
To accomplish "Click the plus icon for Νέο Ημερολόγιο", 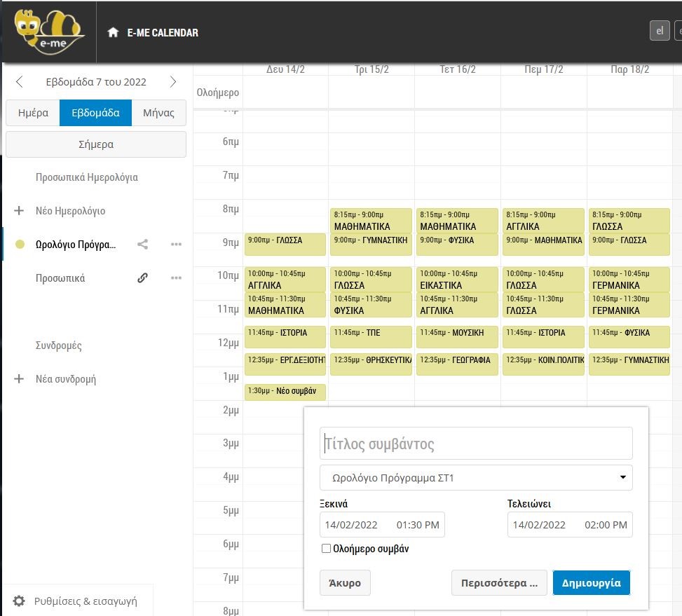I will (20, 211).
